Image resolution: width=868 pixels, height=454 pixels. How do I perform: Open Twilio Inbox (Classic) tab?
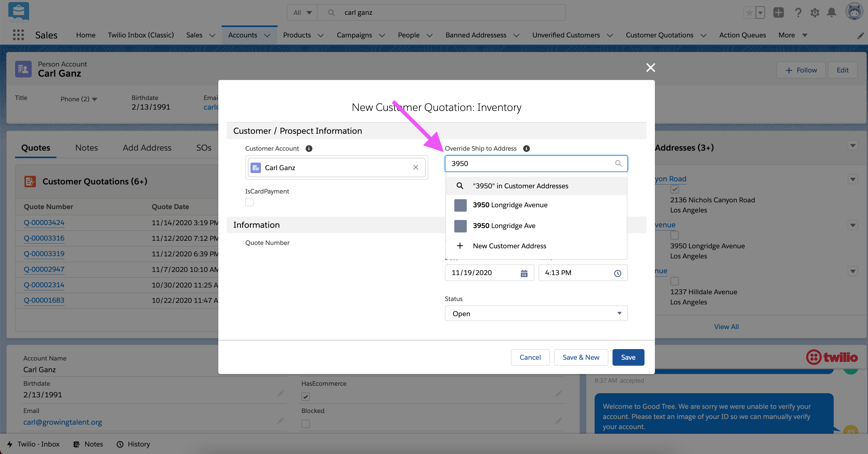pos(141,35)
